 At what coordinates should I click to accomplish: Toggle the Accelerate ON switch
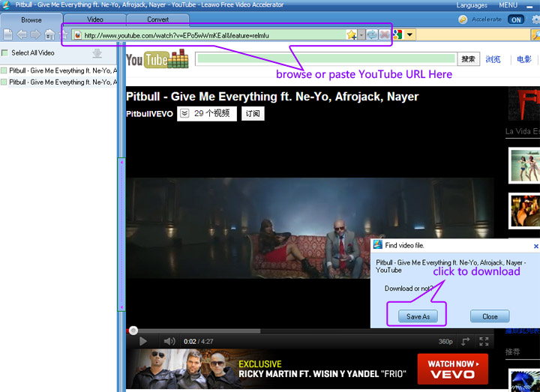pyautogui.click(x=516, y=19)
